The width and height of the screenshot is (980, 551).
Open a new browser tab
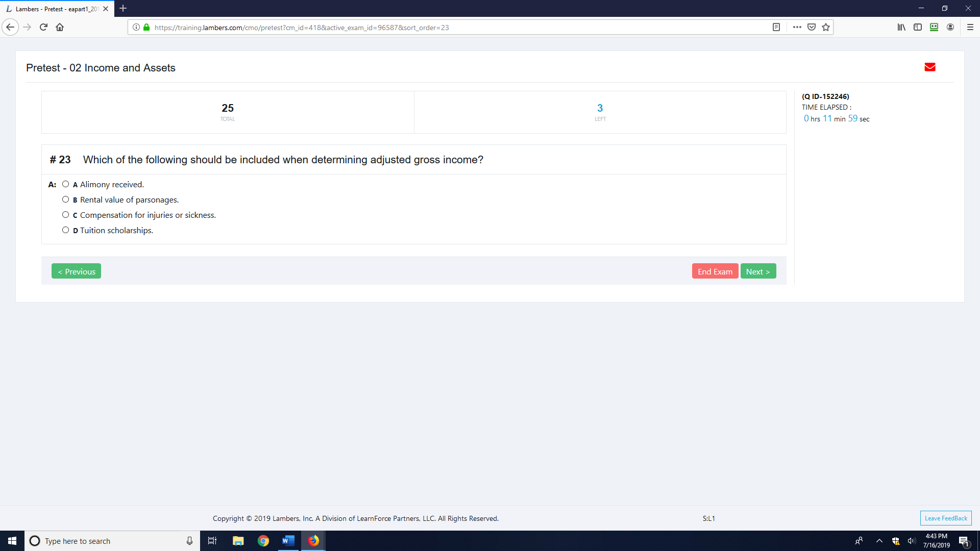123,9
